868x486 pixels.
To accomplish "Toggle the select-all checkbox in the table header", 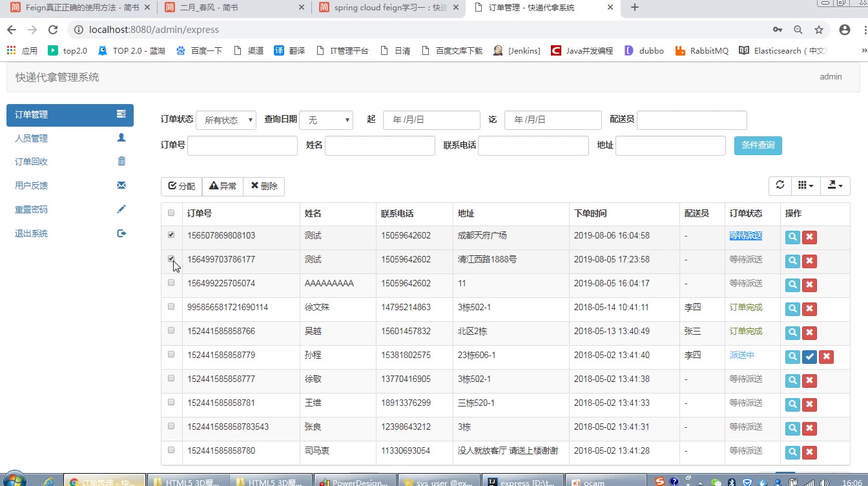I will (x=171, y=213).
